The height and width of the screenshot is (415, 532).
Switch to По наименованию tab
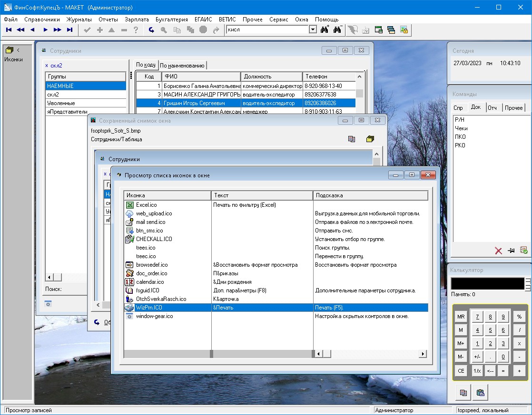click(x=182, y=66)
